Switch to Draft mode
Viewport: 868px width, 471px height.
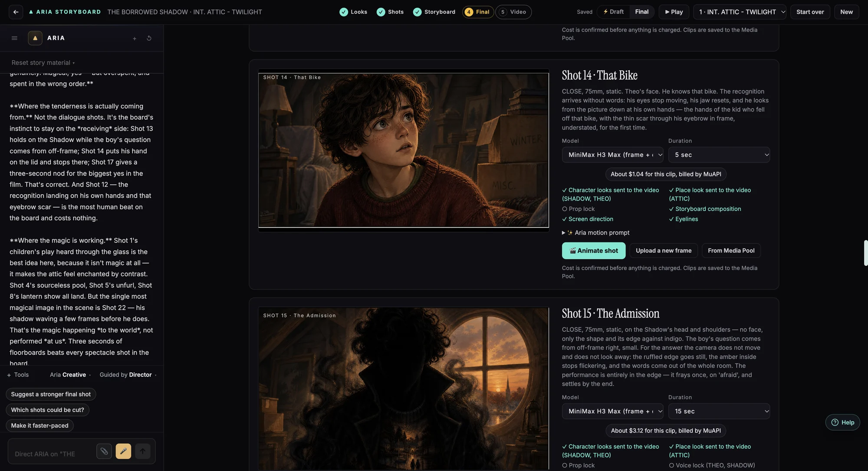(x=613, y=12)
